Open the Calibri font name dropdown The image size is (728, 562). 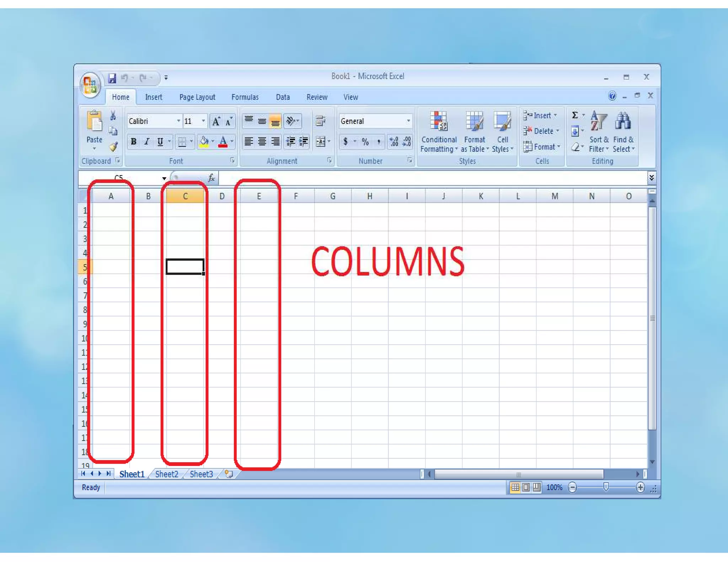tap(178, 121)
